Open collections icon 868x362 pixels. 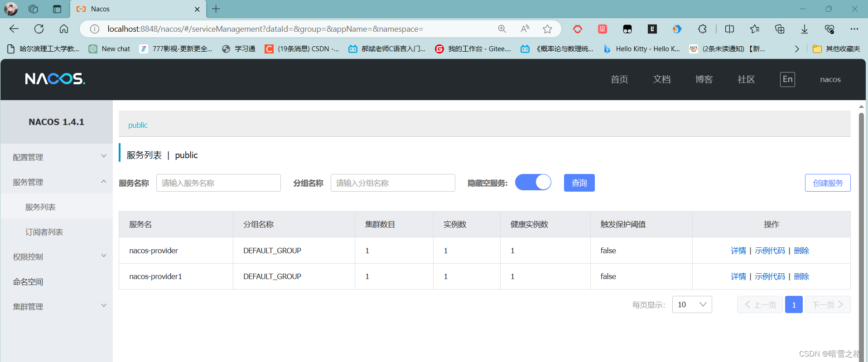pos(780,29)
